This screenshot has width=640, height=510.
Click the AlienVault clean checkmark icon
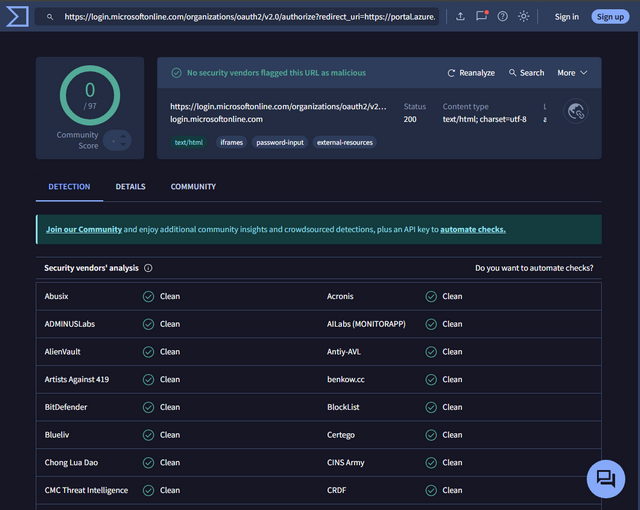click(x=149, y=352)
